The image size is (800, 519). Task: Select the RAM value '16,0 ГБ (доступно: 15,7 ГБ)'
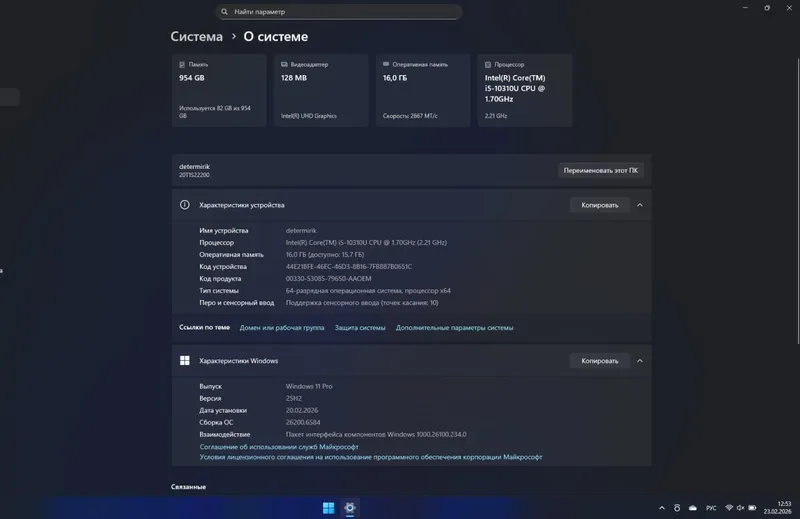(325, 255)
